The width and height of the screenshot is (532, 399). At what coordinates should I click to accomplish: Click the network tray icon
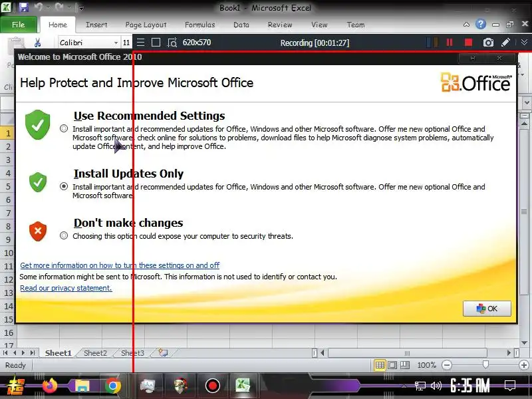click(420, 386)
